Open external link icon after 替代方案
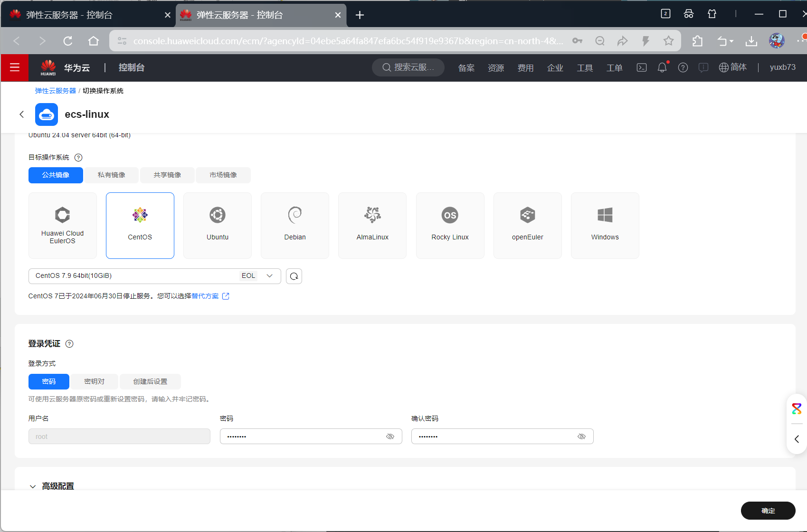807x532 pixels. [x=226, y=296]
